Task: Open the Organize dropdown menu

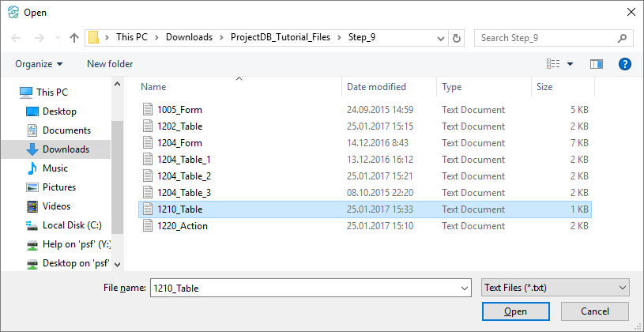Action: coord(39,64)
